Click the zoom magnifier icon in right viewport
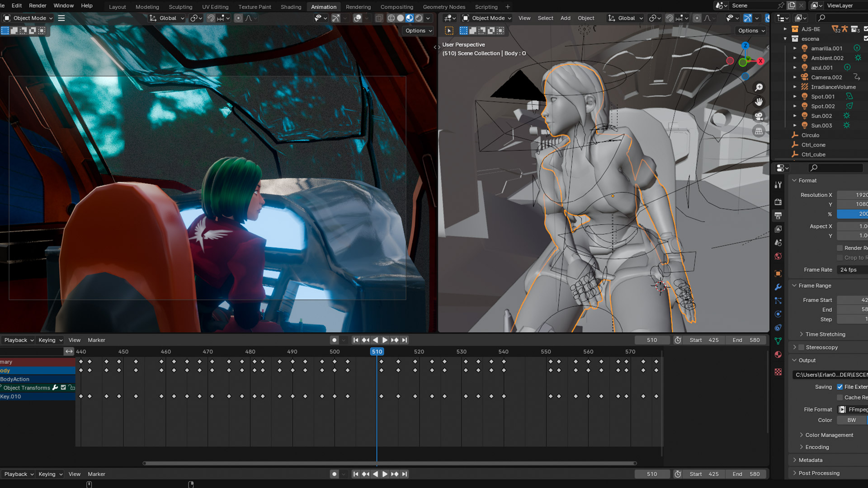868x488 pixels. [x=759, y=87]
